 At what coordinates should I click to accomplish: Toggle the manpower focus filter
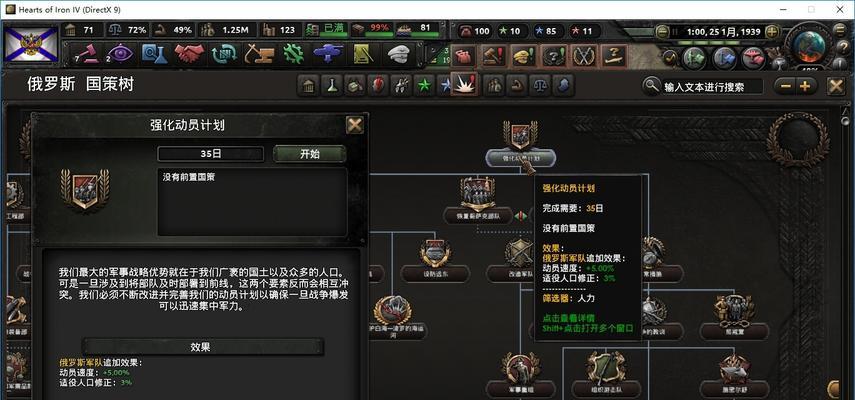pos(495,86)
